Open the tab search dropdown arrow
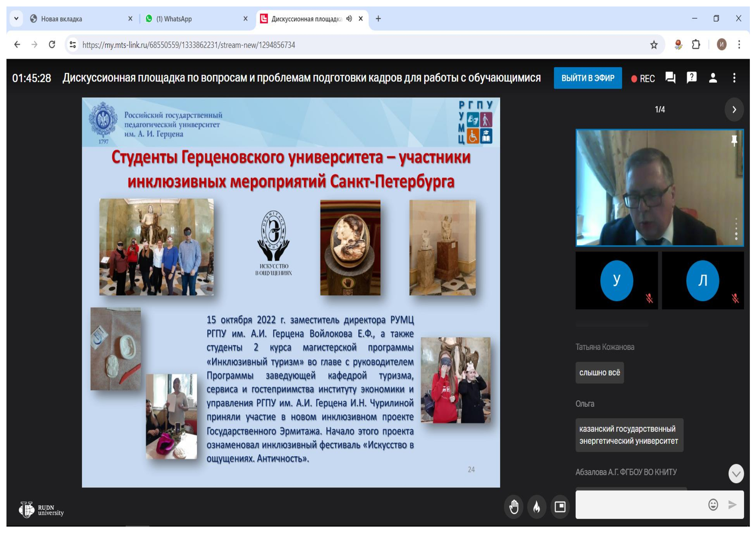 pyautogui.click(x=16, y=19)
